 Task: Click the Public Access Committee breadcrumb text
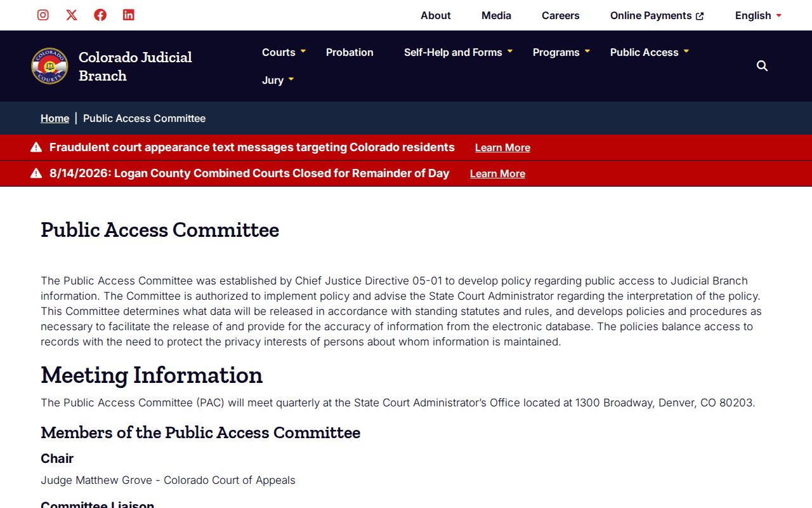point(144,118)
